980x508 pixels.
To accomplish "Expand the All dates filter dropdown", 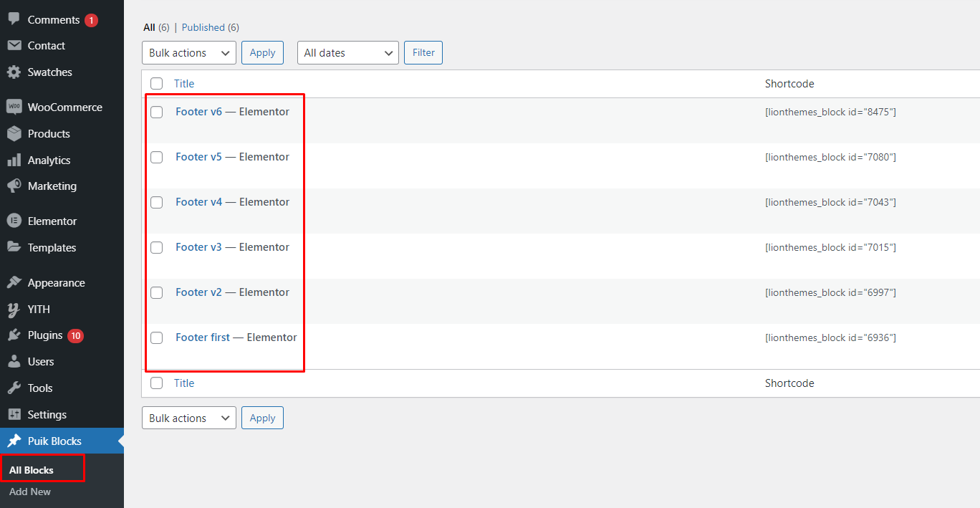I will coord(348,53).
